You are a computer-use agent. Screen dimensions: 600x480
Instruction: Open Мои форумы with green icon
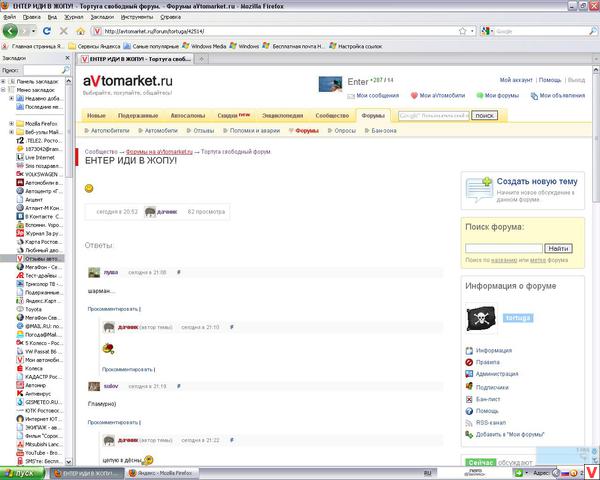pos(497,96)
